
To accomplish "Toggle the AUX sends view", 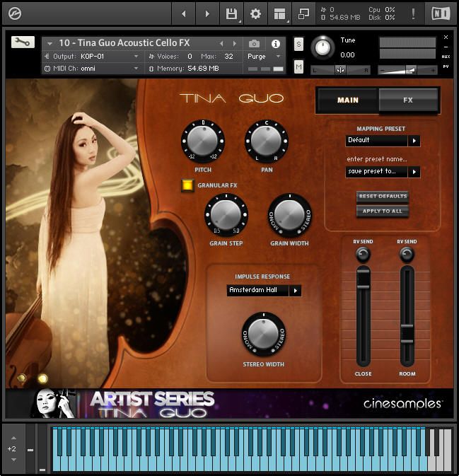I will (446, 57).
